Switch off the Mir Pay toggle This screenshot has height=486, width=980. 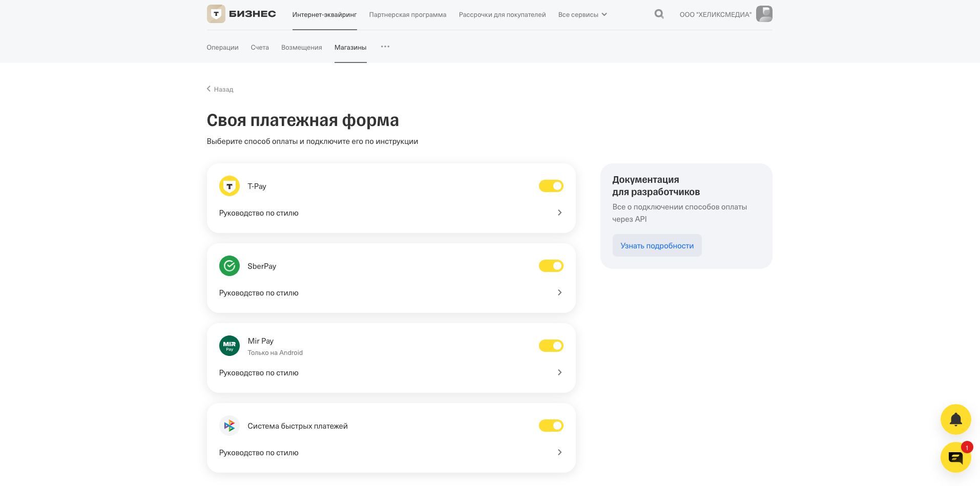(x=551, y=346)
